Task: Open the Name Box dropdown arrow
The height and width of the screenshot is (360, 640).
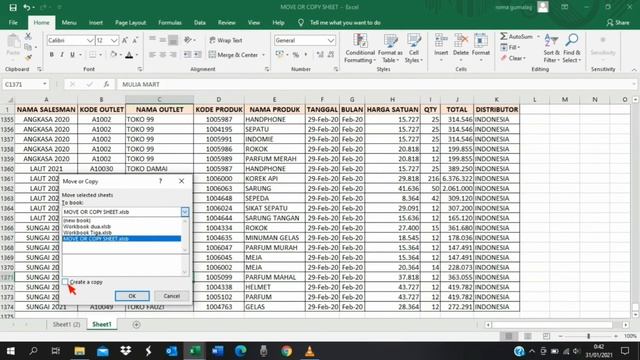Action: (44, 84)
